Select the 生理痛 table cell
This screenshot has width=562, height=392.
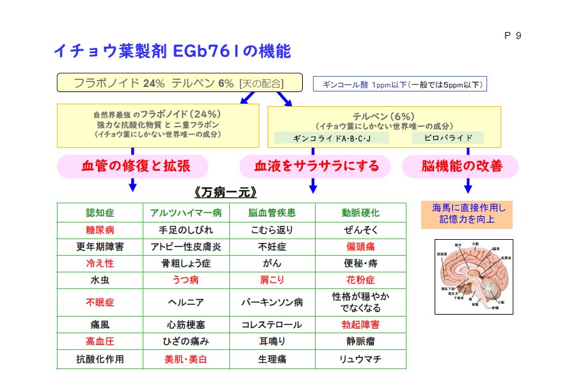(x=272, y=359)
